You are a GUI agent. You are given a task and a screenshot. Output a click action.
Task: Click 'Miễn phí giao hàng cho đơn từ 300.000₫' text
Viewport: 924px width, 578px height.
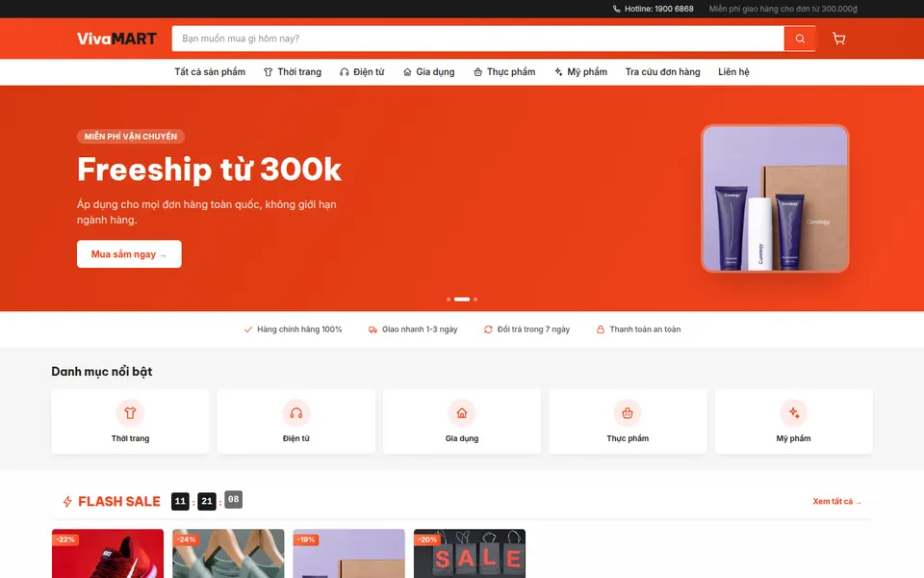point(783,9)
